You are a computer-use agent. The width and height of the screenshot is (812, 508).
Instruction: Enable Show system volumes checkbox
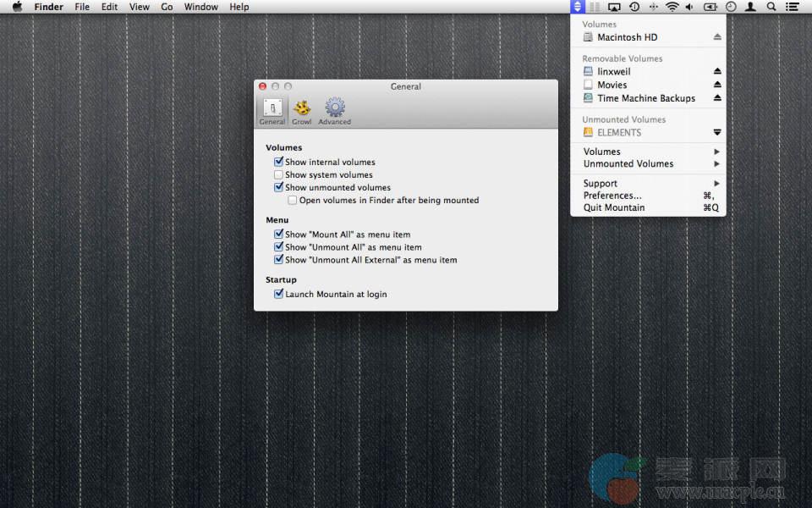pyautogui.click(x=278, y=175)
